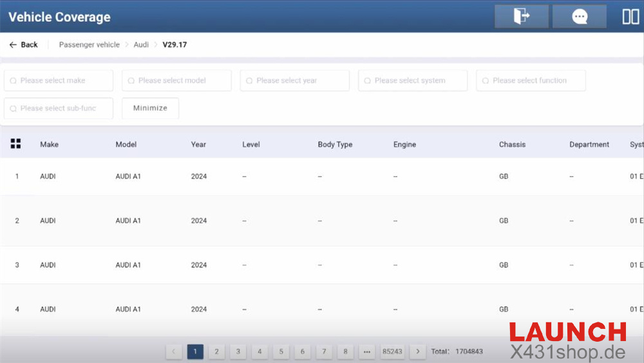This screenshot has width=644, height=363.
Task: Click AUDI make in row 3
Action: [x=48, y=265]
